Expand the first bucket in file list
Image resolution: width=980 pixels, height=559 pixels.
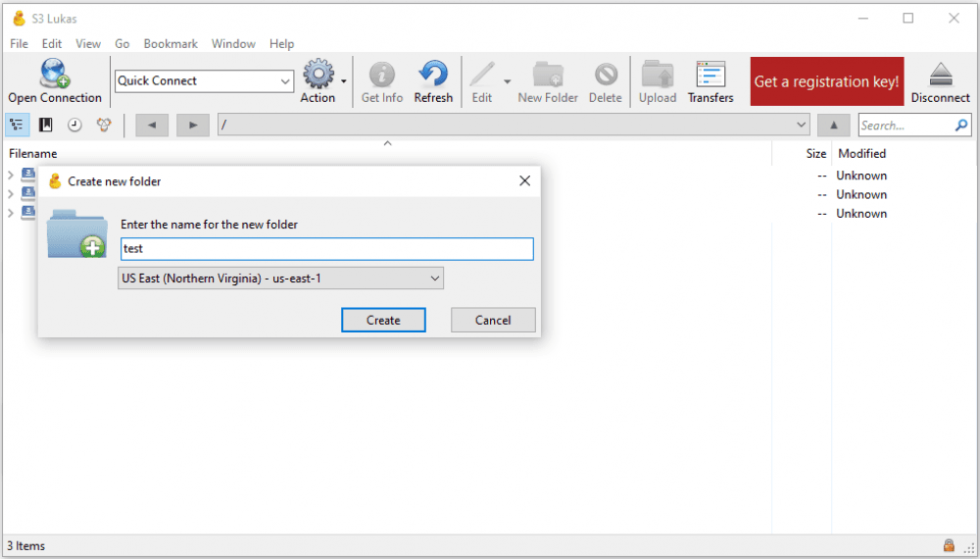[x=11, y=176]
